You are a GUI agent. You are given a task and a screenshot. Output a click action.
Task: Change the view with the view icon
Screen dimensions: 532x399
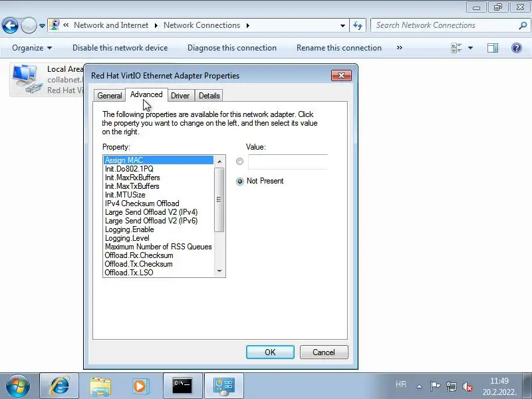click(x=456, y=48)
